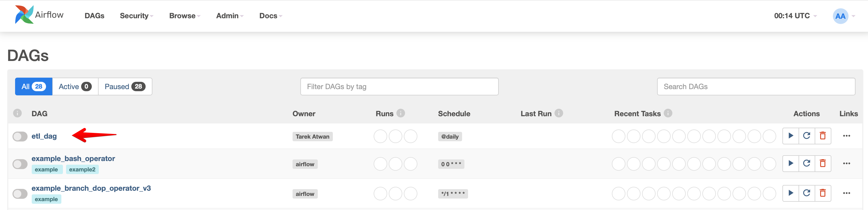The width and height of the screenshot is (868, 210).
Task: Open links ellipsis for etl_dag row
Action: pos(846,136)
